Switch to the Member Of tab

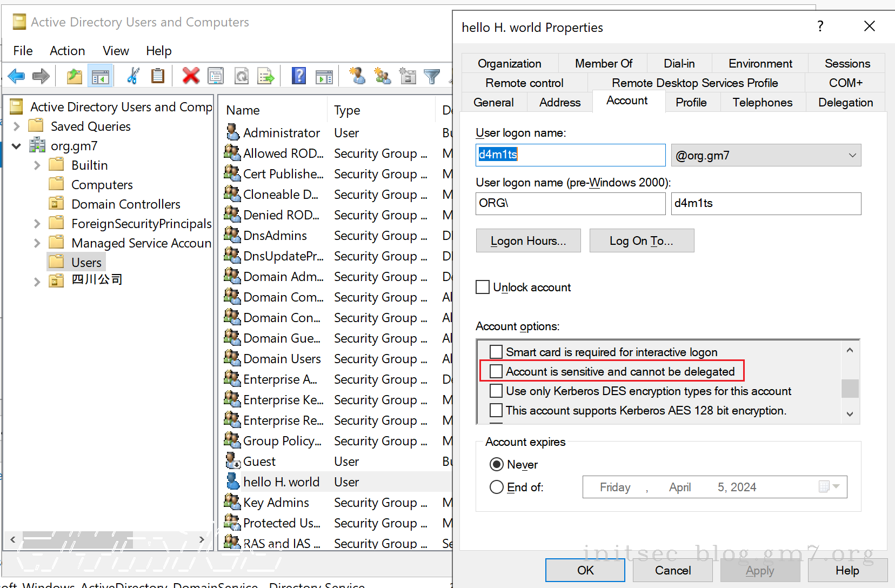(x=603, y=63)
